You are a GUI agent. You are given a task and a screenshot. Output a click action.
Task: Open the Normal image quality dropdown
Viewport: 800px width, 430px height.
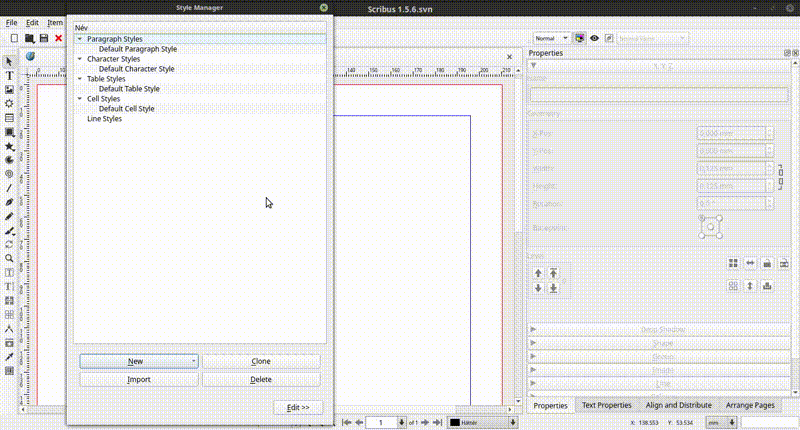(x=552, y=38)
